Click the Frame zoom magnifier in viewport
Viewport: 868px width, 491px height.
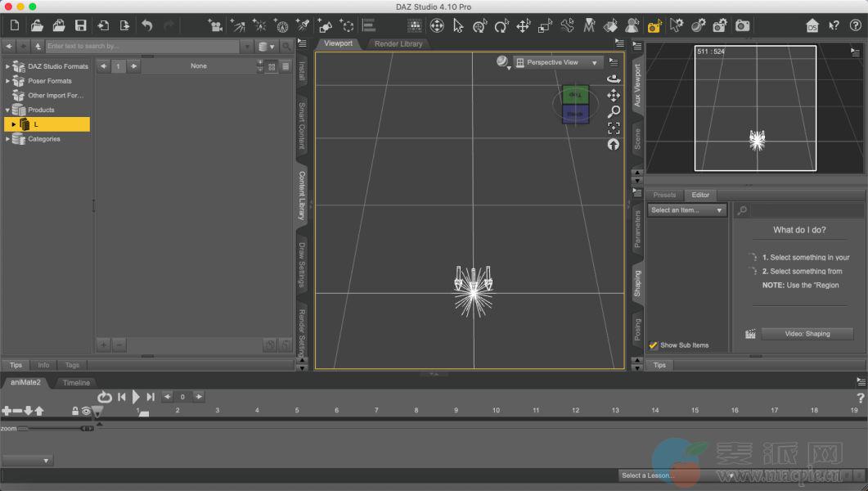614,111
